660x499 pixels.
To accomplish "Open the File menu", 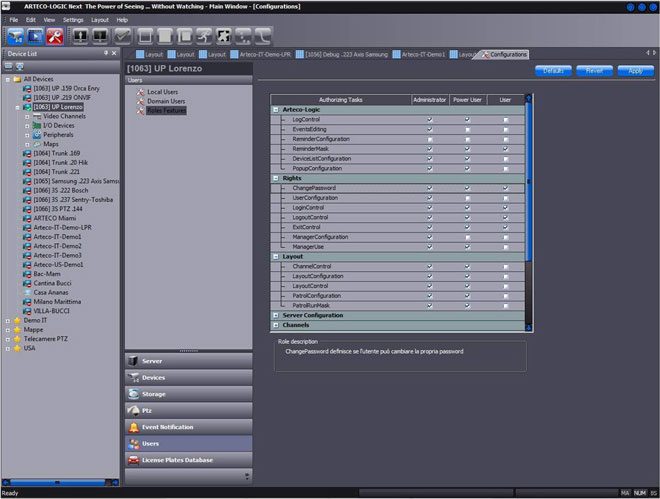I will (14, 20).
